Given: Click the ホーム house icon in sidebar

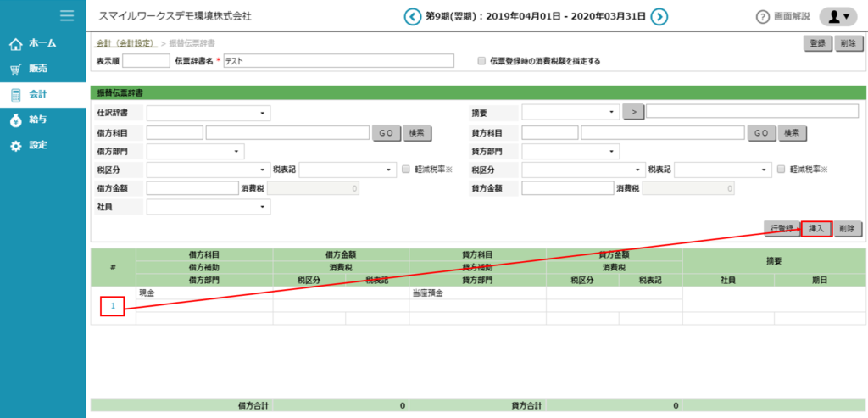Looking at the screenshot, I should [15, 43].
